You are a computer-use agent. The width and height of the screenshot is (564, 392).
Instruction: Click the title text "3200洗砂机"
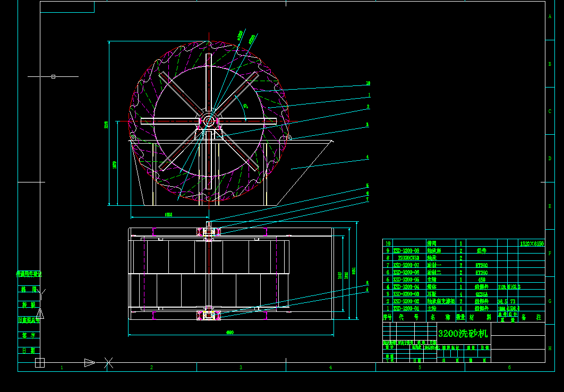click(x=463, y=334)
